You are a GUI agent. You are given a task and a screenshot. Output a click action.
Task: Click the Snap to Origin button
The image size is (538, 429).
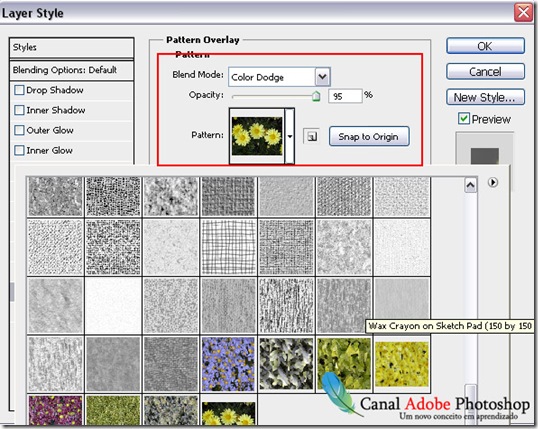coord(369,137)
